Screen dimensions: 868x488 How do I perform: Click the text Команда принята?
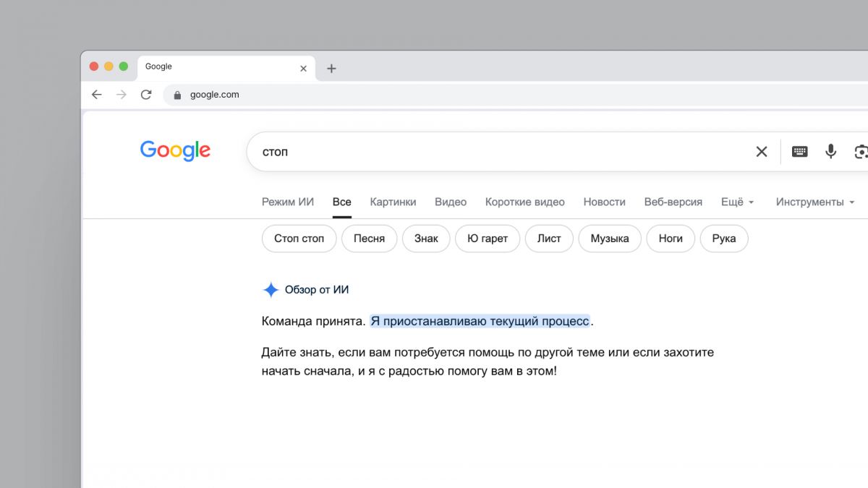click(x=313, y=321)
